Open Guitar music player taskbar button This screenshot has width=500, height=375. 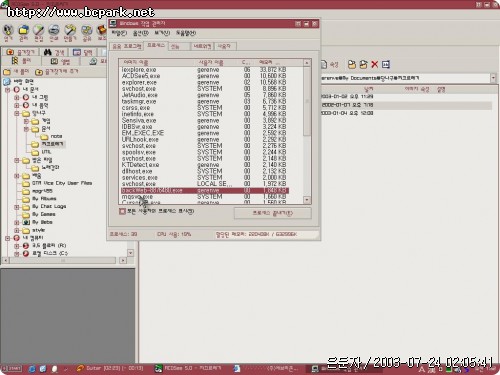(110, 369)
